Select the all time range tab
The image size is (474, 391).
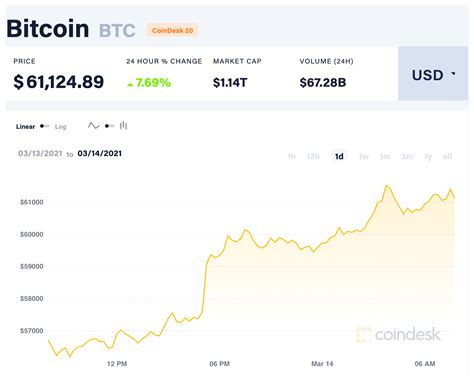447,156
